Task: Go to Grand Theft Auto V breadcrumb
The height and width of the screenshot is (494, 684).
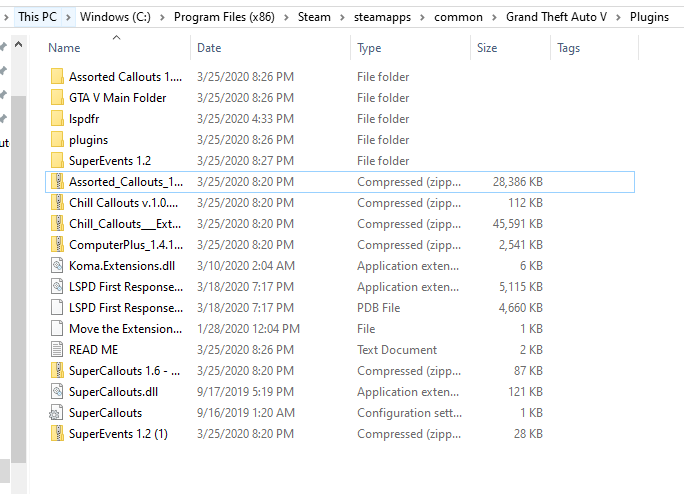Action: pyautogui.click(x=556, y=17)
